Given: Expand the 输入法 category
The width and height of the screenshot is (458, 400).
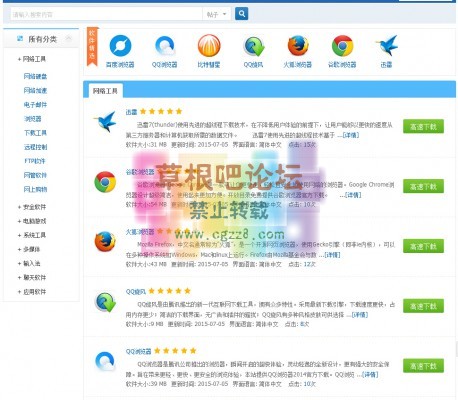Looking at the screenshot, I should click(x=29, y=263).
